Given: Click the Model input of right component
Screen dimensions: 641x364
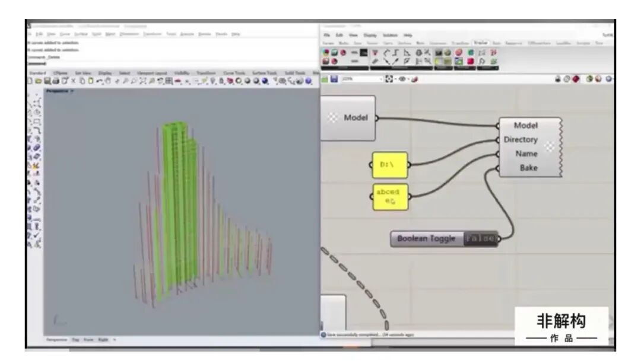Looking at the screenshot, I should tap(525, 126).
